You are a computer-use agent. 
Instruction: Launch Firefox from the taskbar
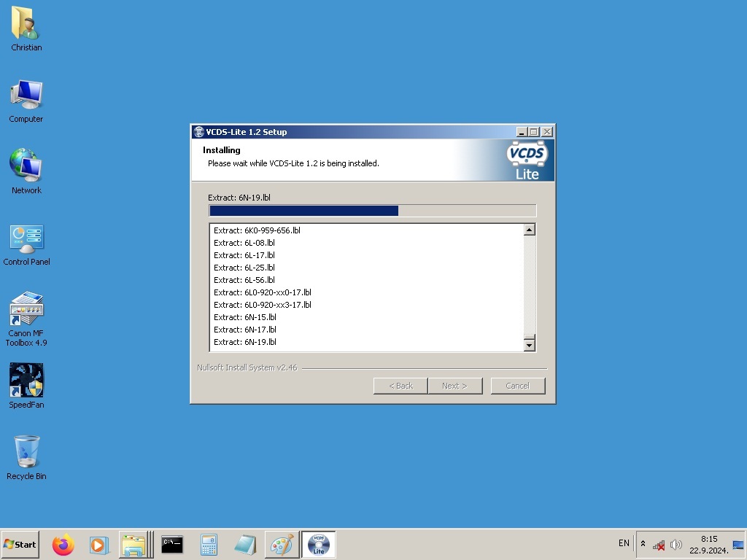(x=63, y=544)
